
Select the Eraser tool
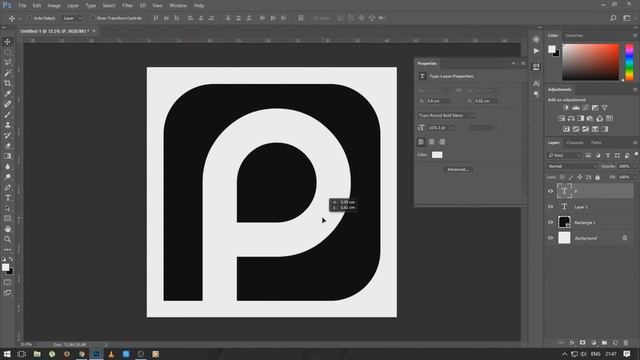(7, 146)
